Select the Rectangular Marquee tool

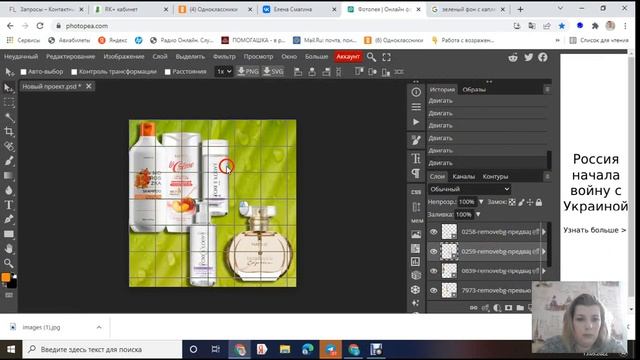point(9,102)
